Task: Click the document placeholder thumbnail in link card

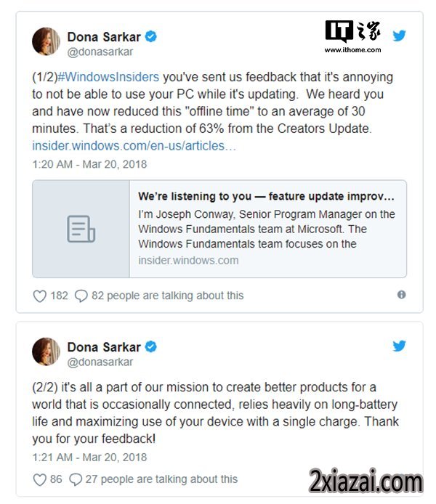Action: tap(81, 229)
